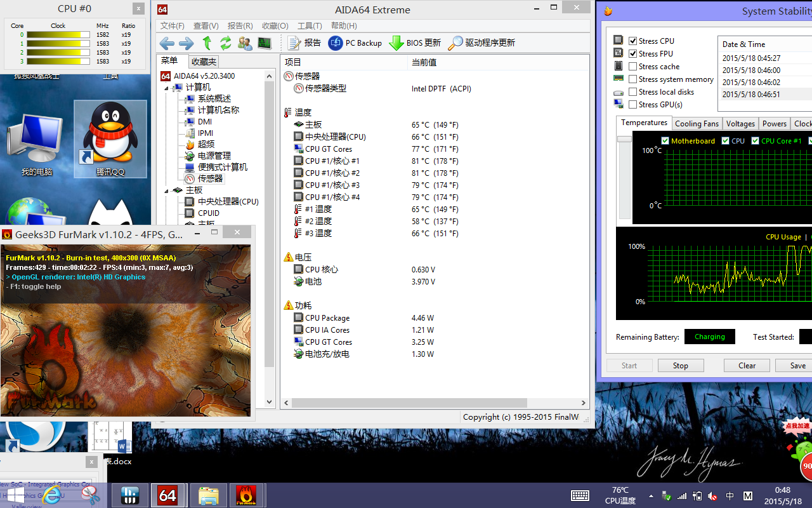Select 系统概述 in the tree
This screenshot has height=508, width=812.
tap(214, 98)
